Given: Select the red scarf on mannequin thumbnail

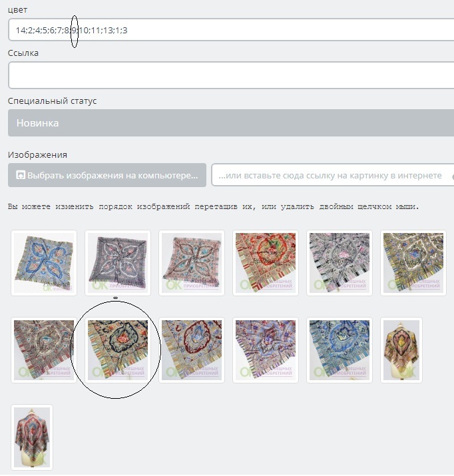Looking at the screenshot, I should click(x=32, y=437).
